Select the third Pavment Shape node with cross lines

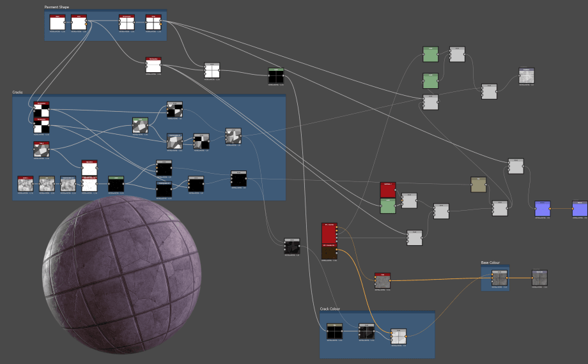tap(127, 22)
